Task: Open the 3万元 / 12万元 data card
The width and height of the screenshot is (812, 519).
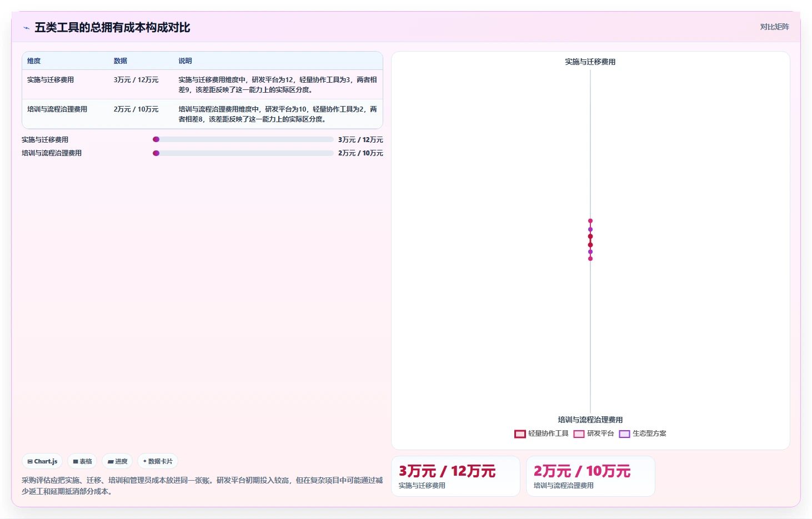Action: [455, 476]
